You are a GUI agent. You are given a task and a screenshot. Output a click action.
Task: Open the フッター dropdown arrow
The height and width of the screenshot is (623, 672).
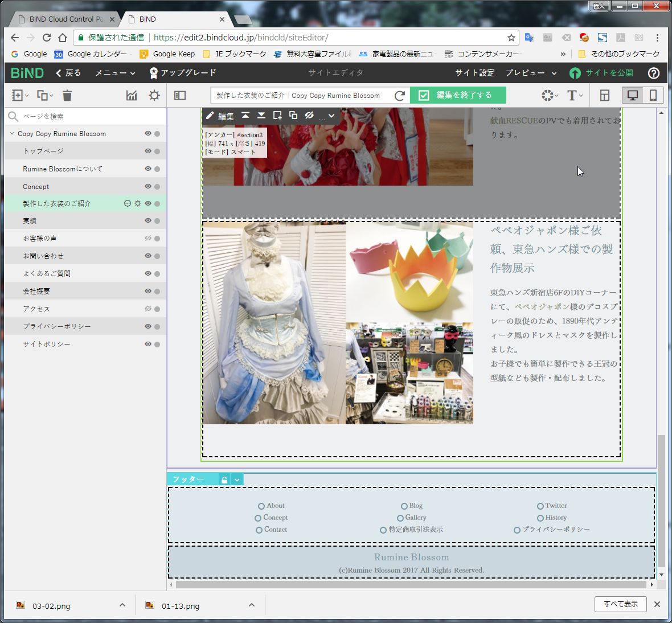pos(237,479)
